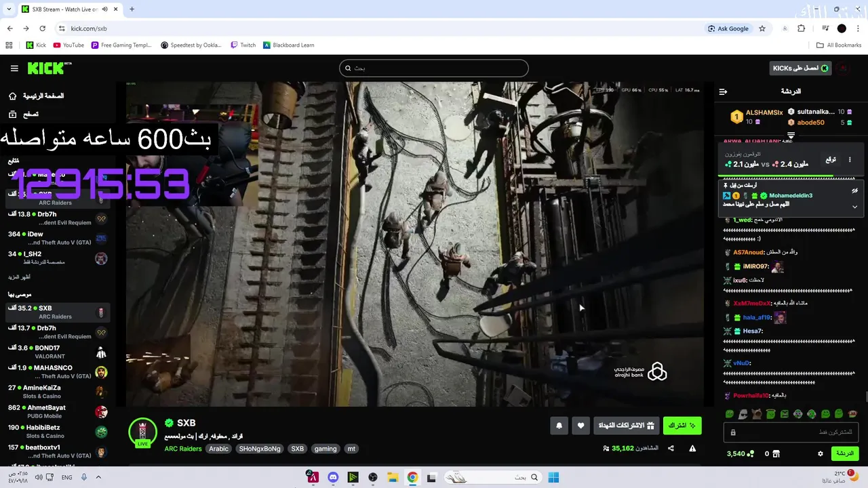The width and height of the screenshot is (868, 488).
Task: Select Drb7h in the recommended list
Action: [x=58, y=332]
